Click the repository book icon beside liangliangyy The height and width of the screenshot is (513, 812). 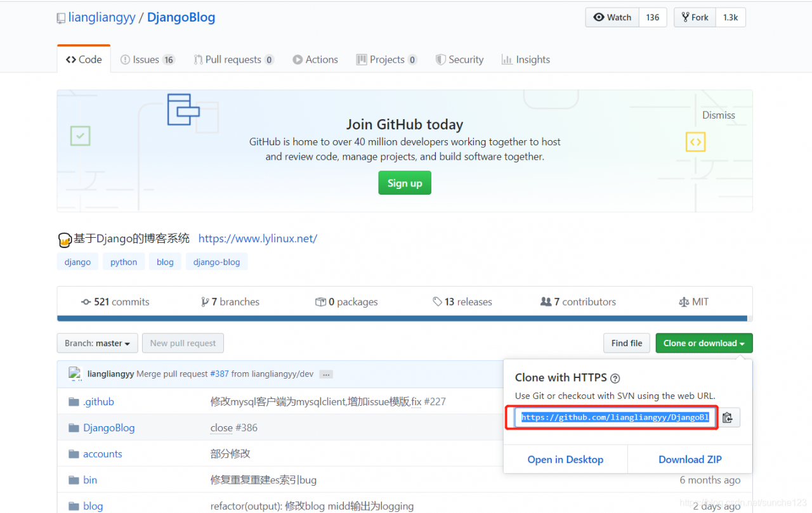tap(61, 18)
